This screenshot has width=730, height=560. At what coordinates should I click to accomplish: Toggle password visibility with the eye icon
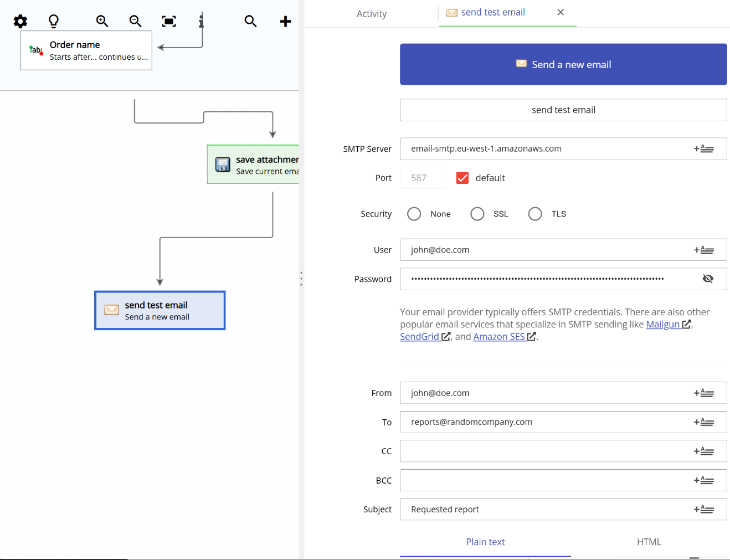pos(708,279)
